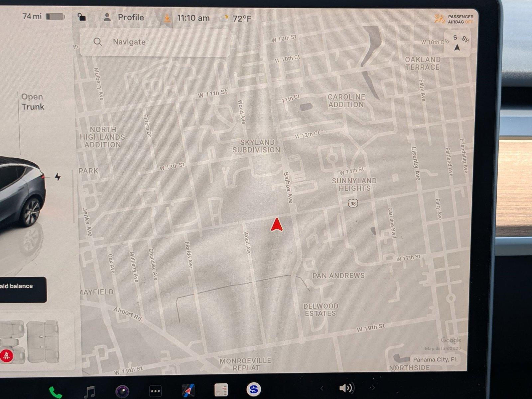
Task: Open the navigation map app icon
Action: point(188,390)
